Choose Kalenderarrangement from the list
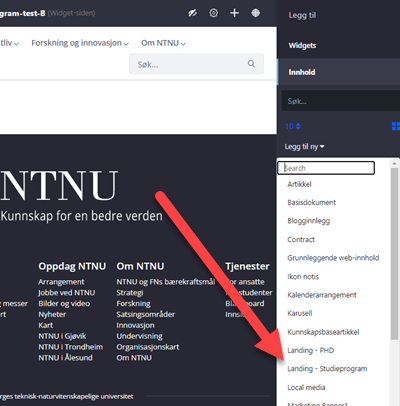Image resolution: width=400 pixels, height=406 pixels. click(322, 295)
